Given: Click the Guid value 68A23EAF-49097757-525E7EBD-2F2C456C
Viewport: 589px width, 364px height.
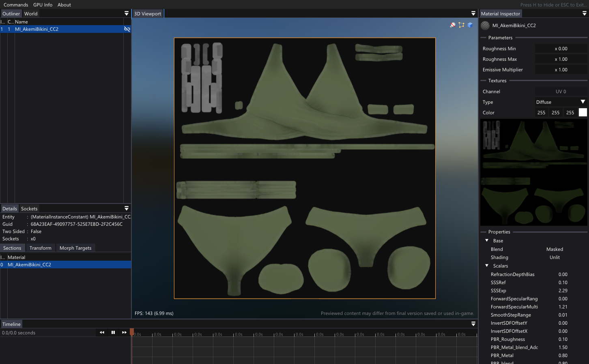Looking at the screenshot, I should pyautogui.click(x=77, y=224).
